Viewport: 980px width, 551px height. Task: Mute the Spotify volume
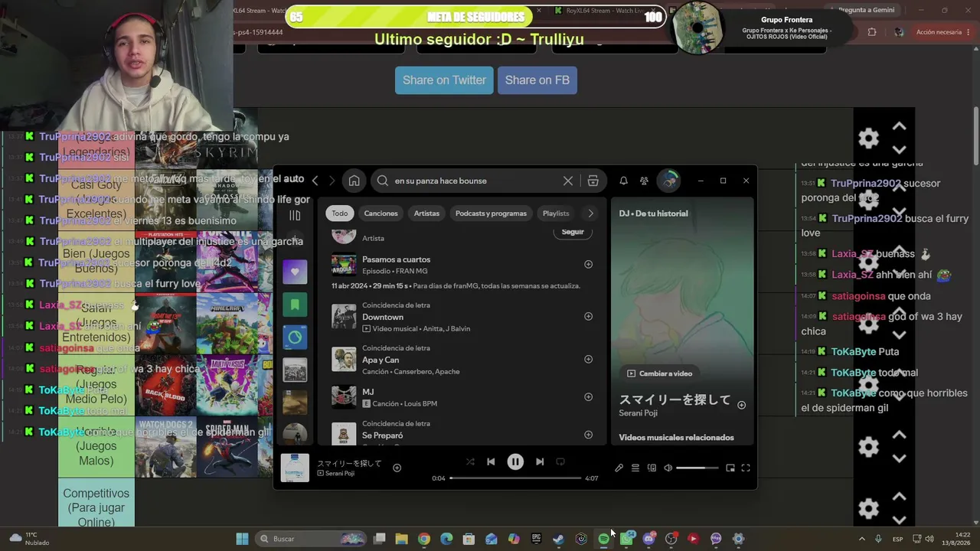668,468
